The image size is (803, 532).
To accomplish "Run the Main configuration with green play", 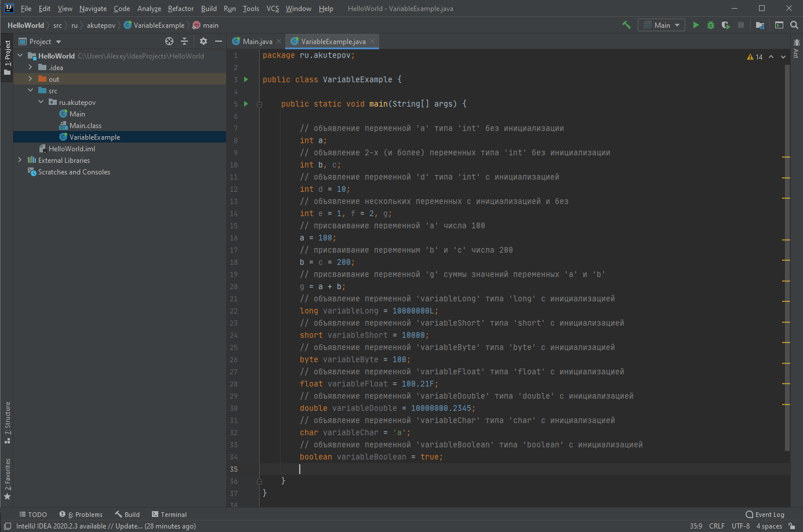I will [696, 25].
